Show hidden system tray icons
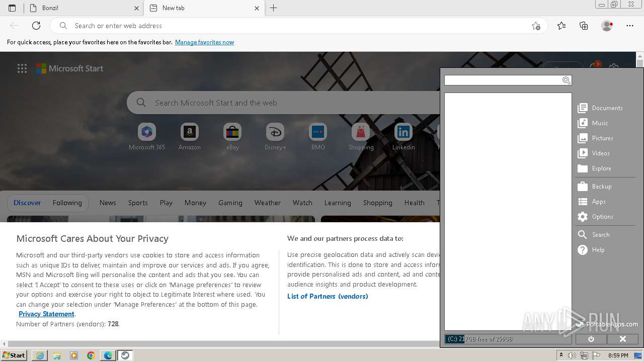 pos(561,355)
